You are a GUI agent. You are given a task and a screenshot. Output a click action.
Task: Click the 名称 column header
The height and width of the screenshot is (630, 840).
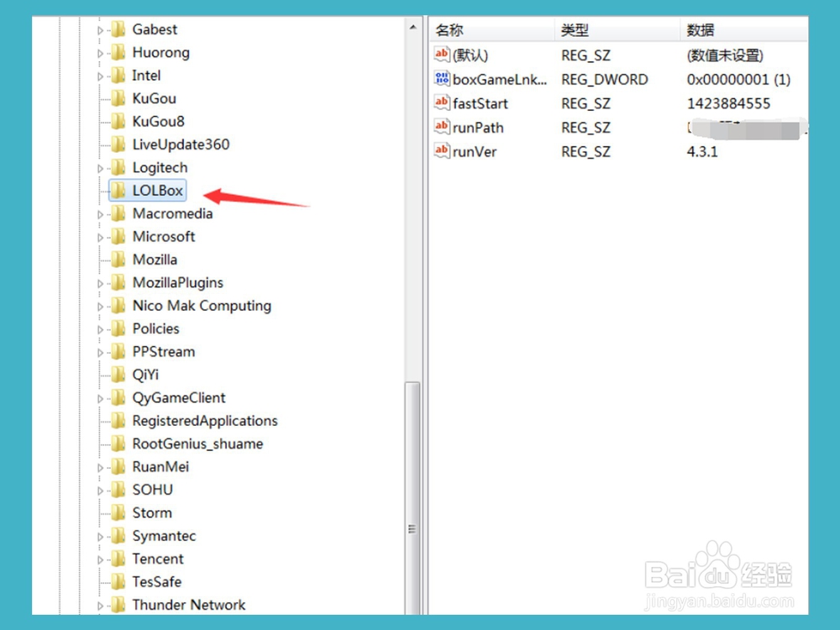pos(449,29)
